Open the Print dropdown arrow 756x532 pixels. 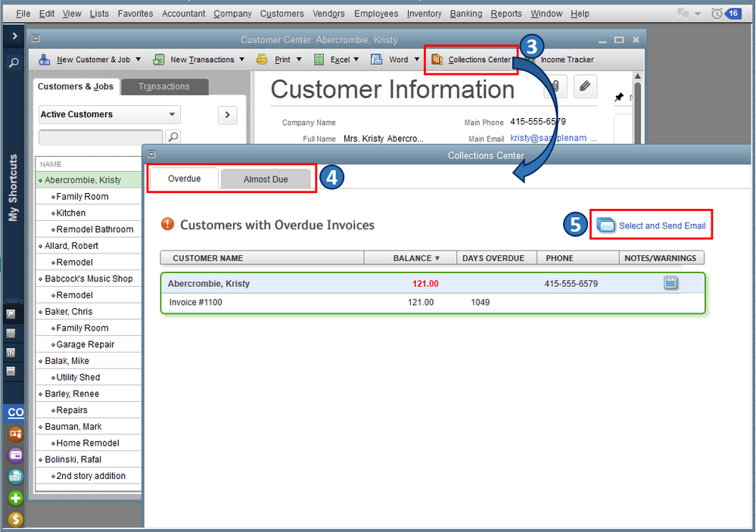[299, 59]
